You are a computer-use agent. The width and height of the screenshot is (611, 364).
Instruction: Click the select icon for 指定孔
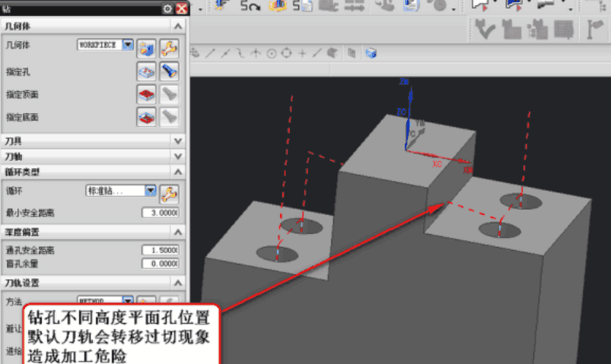(x=147, y=71)
